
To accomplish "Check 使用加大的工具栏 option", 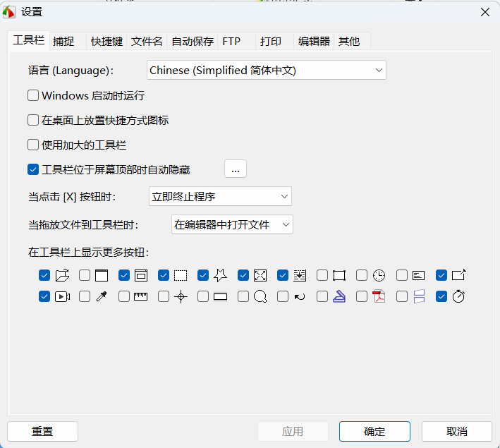I will click(33, 145).
